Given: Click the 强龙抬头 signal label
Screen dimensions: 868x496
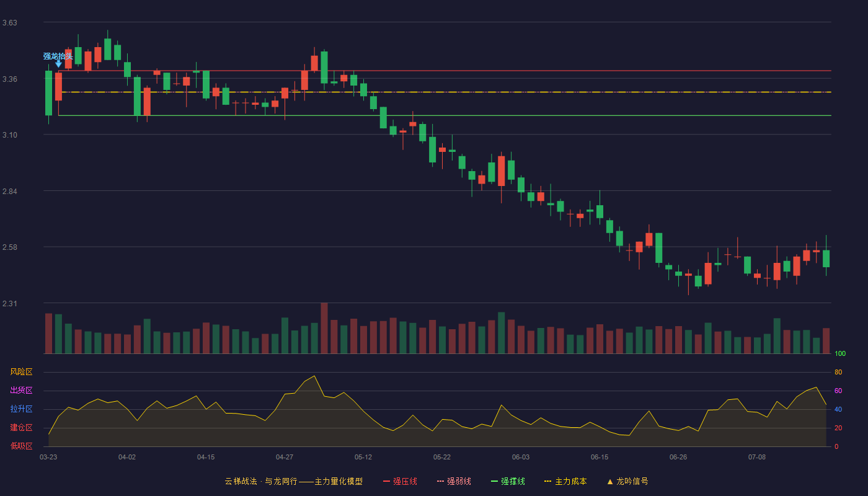Looking at the screenshot, I should coord(58,56).
